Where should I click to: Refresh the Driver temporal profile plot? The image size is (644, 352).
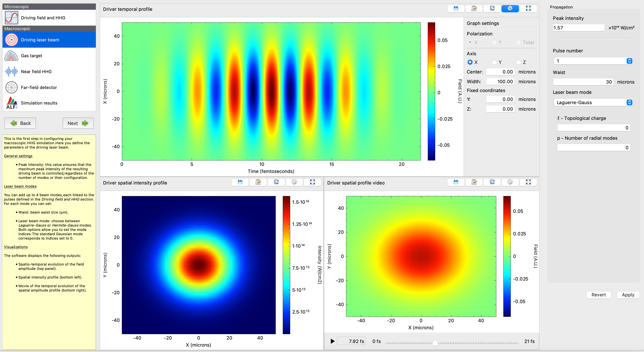[x=492, y=8]
